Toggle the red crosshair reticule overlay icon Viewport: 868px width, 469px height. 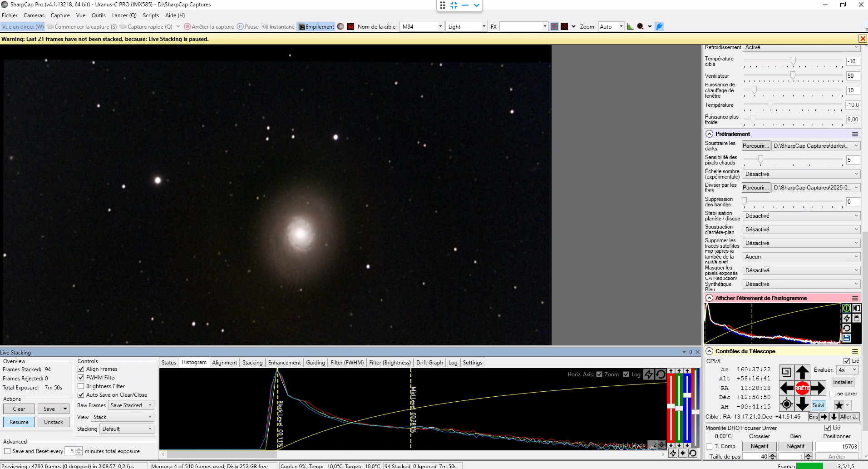point(564,26)
